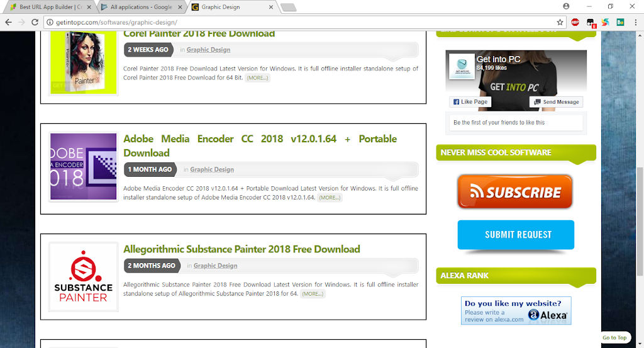Open the Adblock Plus extension icon
Viewport: 644px width, 348px height.
[x=575, y=22]
